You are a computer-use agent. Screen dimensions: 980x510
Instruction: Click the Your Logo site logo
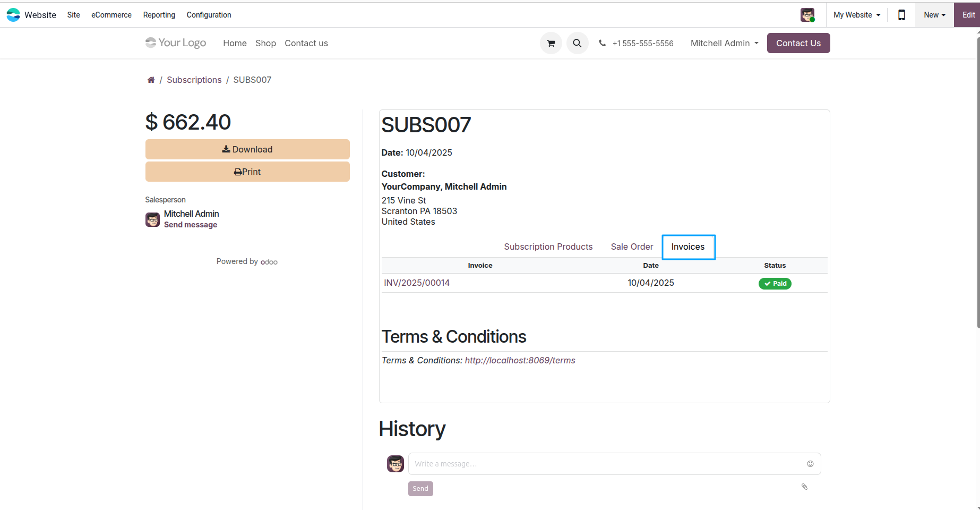176,43
